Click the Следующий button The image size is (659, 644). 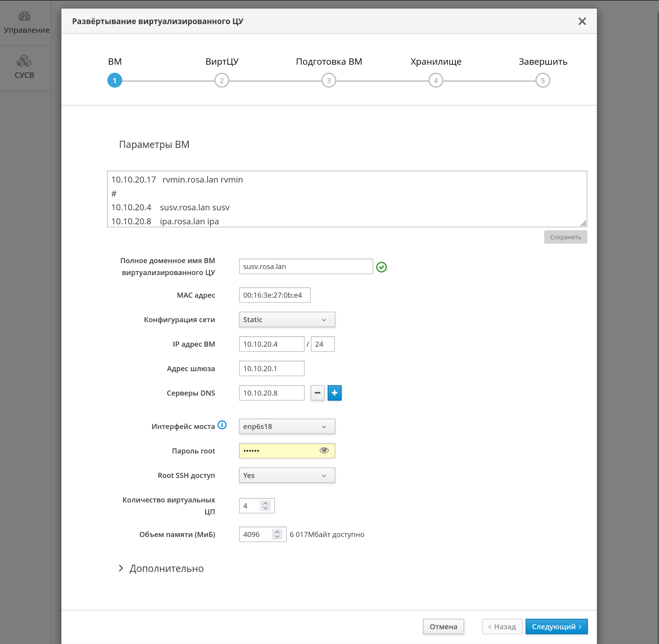click(x=556, y=626)
